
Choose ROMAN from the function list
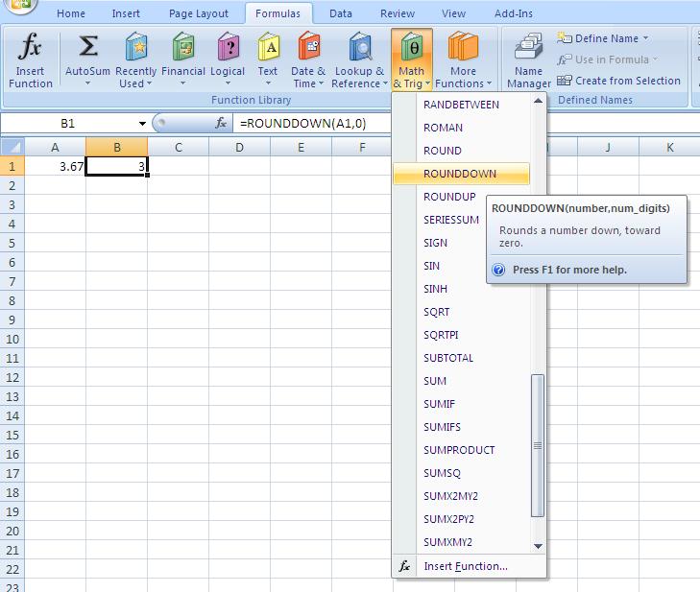tap(461, 128)
